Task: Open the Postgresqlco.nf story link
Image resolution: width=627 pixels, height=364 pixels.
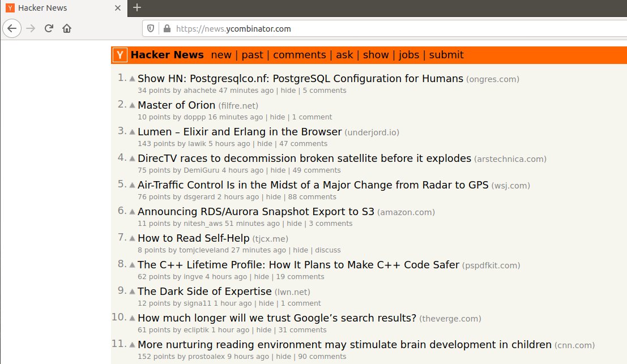Action: 300,78
